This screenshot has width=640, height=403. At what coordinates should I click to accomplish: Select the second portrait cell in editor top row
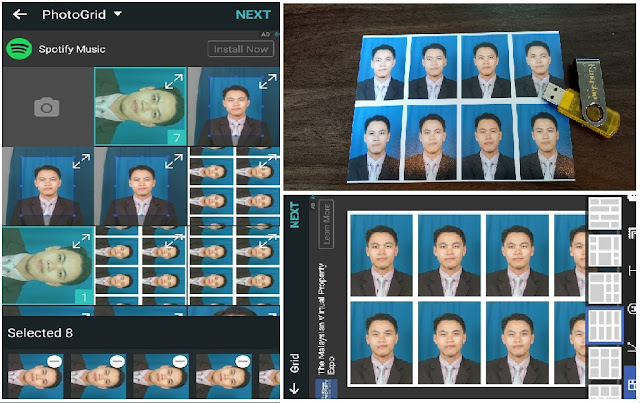[449, 256]
